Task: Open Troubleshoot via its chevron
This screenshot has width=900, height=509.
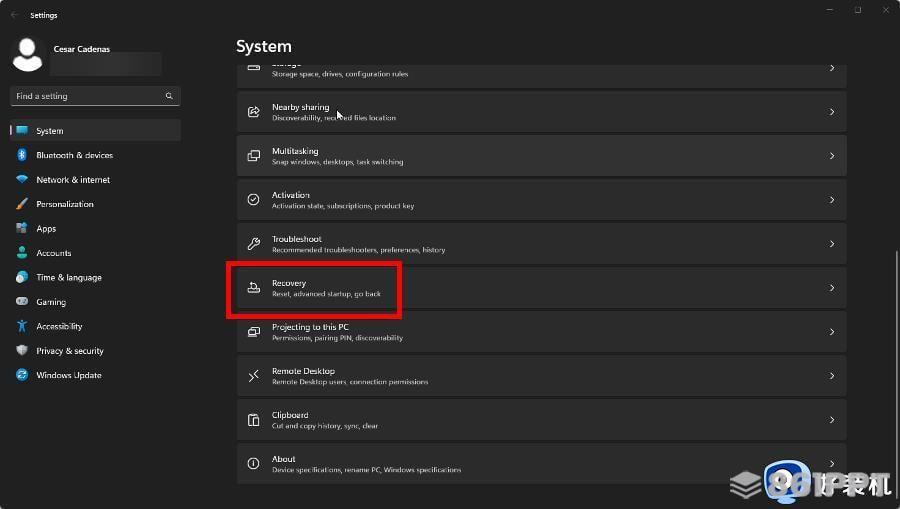Action: coord(832,244)
